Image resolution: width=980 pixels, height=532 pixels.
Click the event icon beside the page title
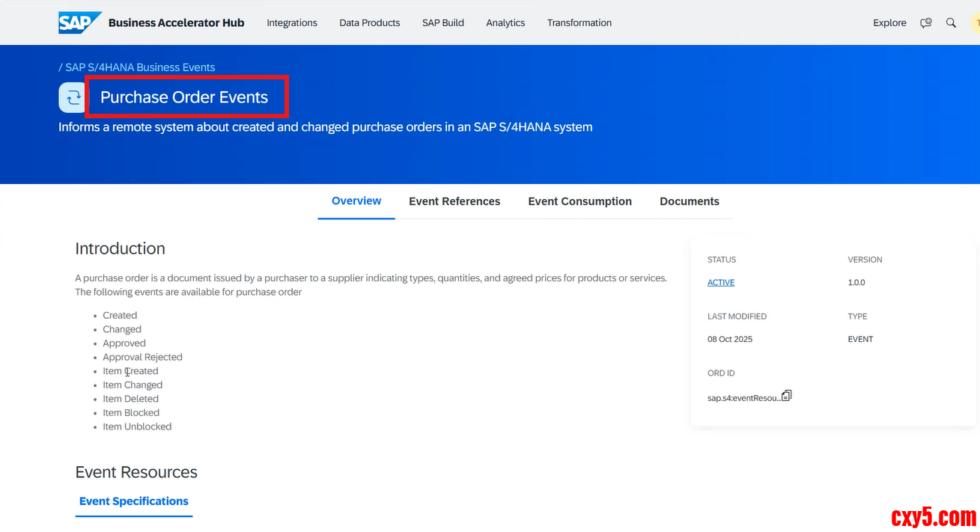point(73,97)
